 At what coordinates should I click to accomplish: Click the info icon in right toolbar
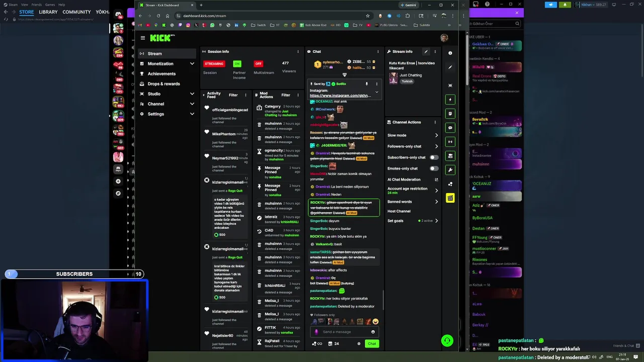[x=450, y=53]
